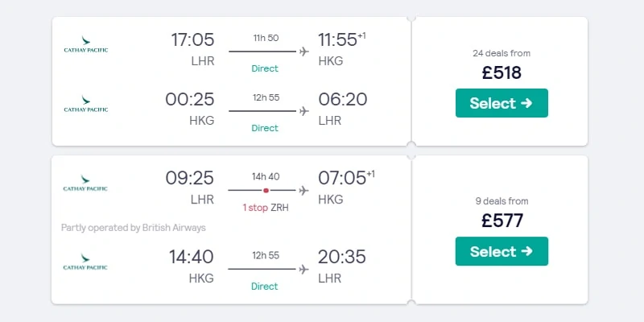Click the Direct label under 11h 50

[265, 68]
